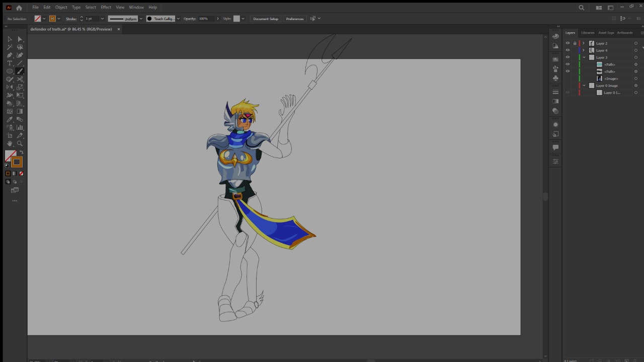Collapse Layer 3 in Layers panel
The width and height of the screenshot is (644, 362).
pyautogui.click(x=584, y=57)
